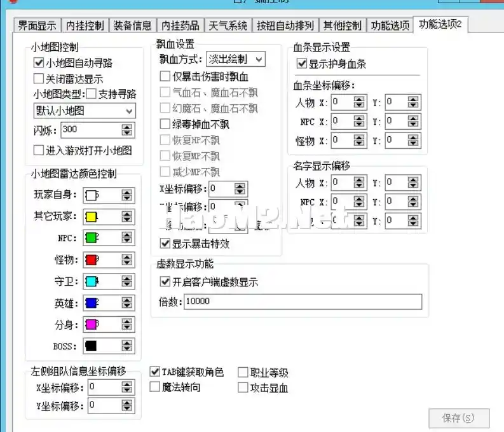Go to the 内挂药品 tab
Screen dimensions: 504x432
click(180, 25)
